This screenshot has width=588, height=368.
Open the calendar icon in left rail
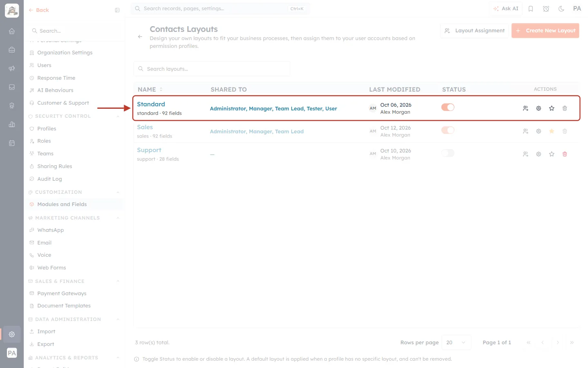[x=12, y=143]
